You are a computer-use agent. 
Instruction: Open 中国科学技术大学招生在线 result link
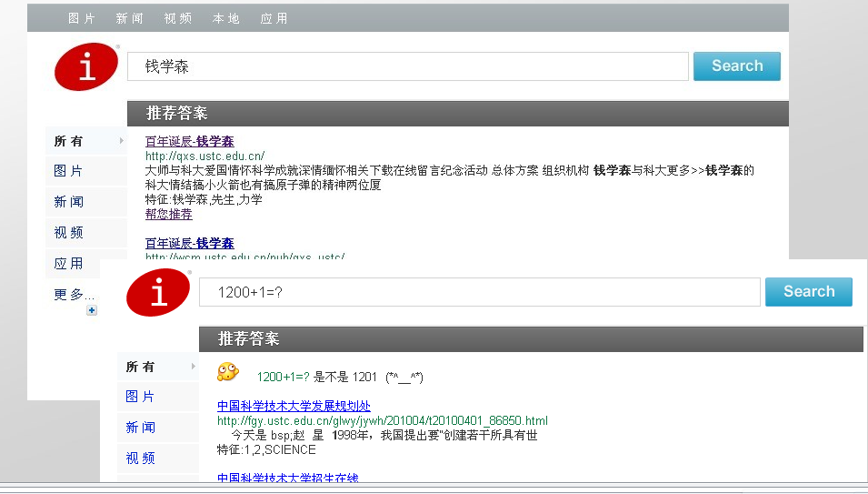click(x=288, y=478)
